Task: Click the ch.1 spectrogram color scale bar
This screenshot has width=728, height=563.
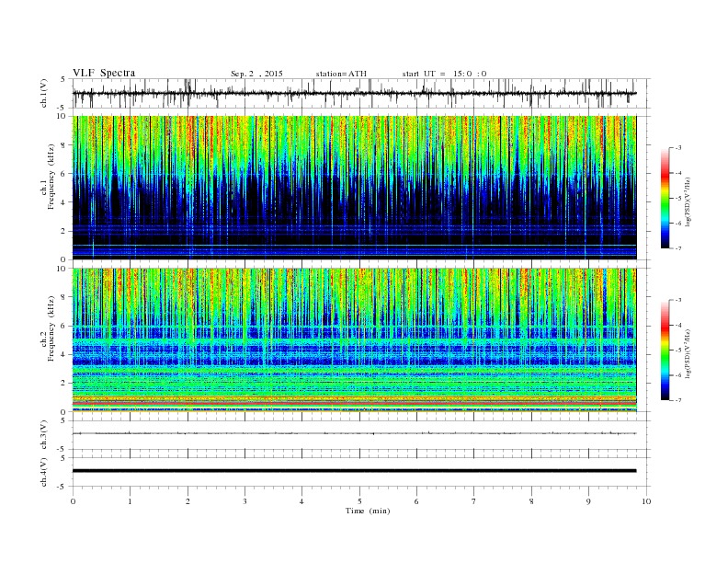Action: [x=665, y=198]
